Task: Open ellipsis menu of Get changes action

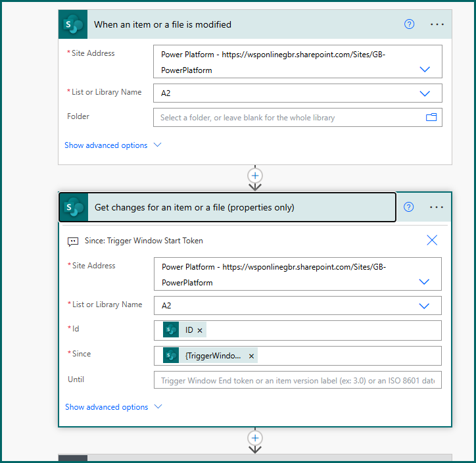Action: pos(437,207)
